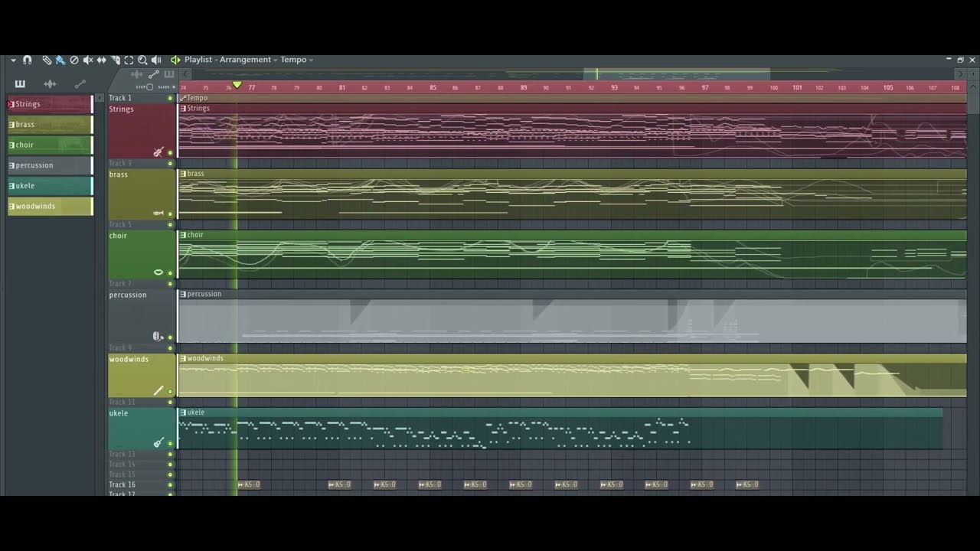
Task: Click the trumpet icon on brass track
Action: [x=158, y=214]
